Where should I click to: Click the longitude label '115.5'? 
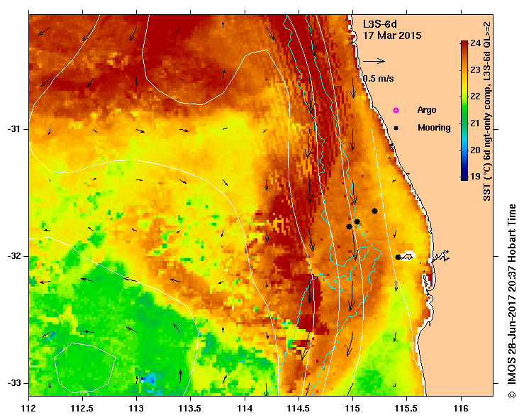point(407,409)
